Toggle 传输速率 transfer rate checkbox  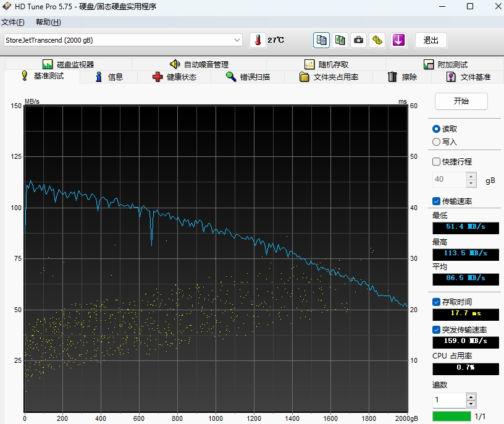[x=436, y=201]
